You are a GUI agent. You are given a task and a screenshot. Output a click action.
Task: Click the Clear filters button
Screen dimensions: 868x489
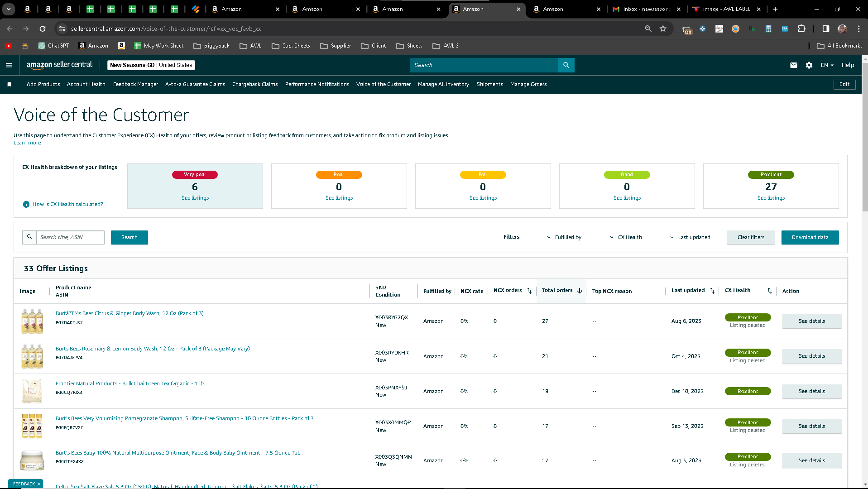click(x=751, y=237)
